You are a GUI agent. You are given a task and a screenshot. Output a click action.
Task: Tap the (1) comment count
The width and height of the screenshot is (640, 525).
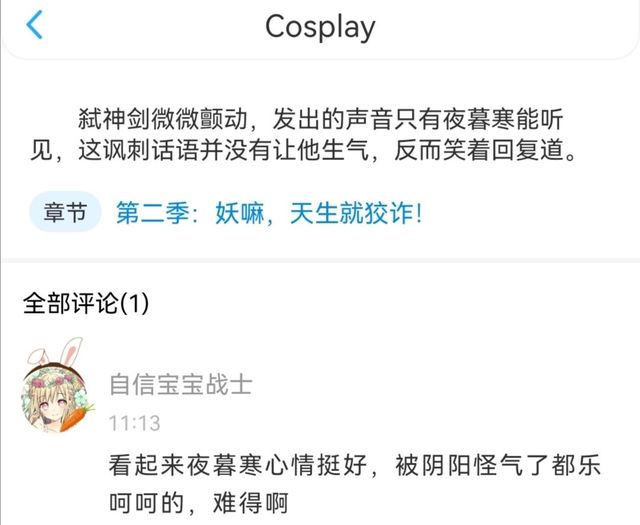(x=135, y=303)
